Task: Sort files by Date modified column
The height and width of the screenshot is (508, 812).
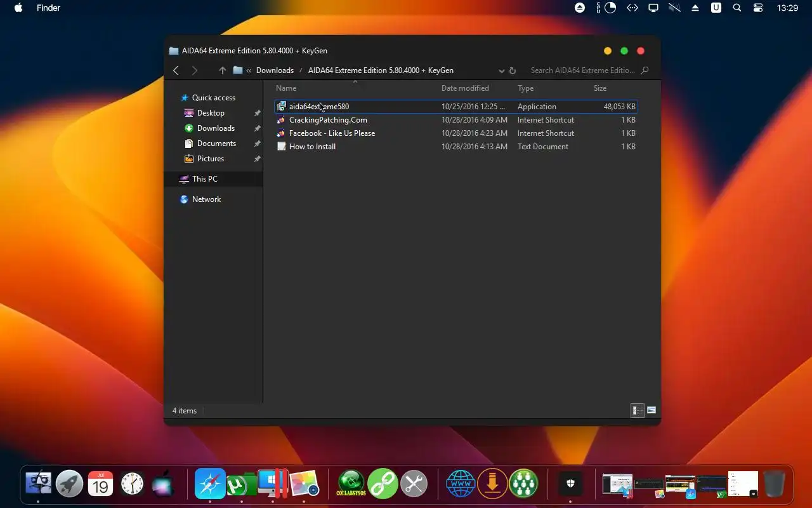Action: tap(465, 88)
